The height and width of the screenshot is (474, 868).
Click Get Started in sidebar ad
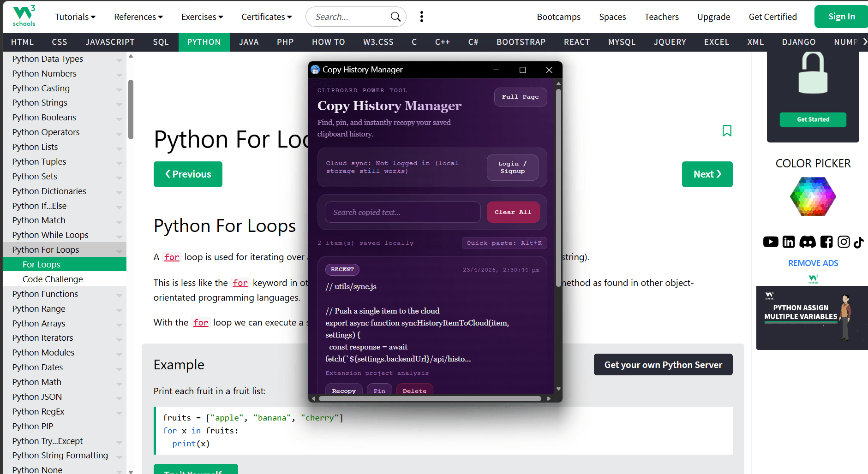coord(813,119)
